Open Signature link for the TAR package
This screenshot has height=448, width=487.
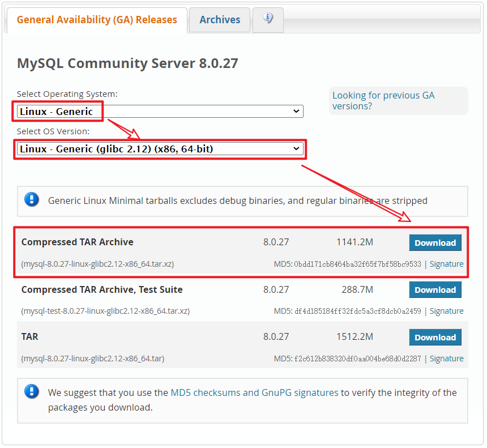pyautogui.click(x=446, y=359)
